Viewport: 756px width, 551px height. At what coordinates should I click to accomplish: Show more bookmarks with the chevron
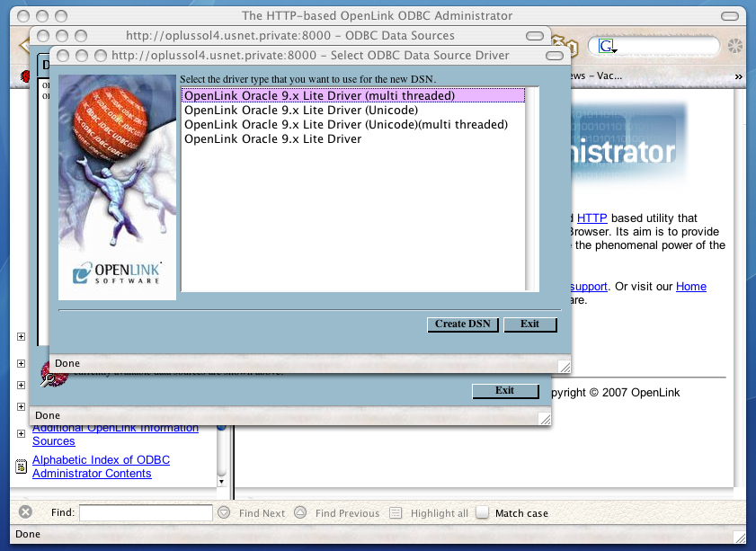pyautogui.click(x=738, y=76)
